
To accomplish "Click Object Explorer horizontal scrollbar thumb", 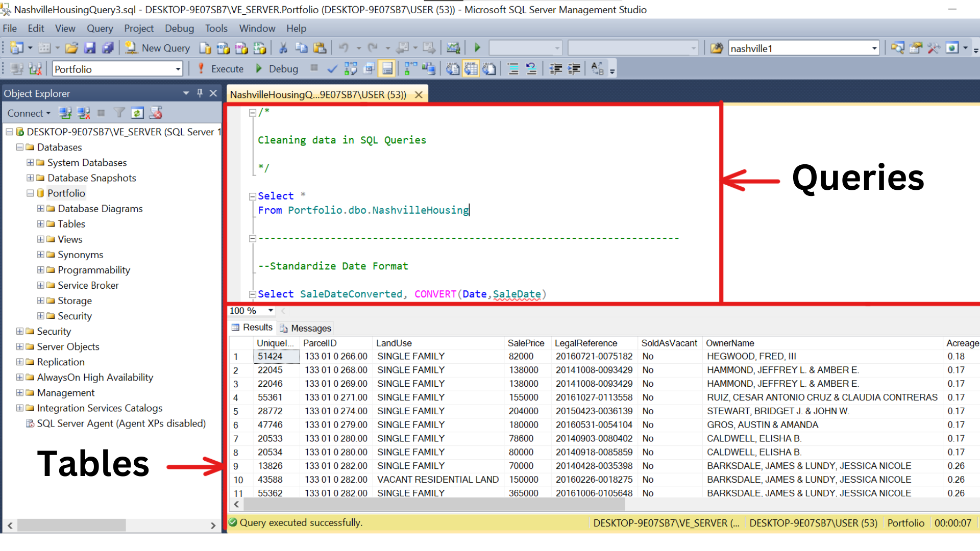I will 71,524.
